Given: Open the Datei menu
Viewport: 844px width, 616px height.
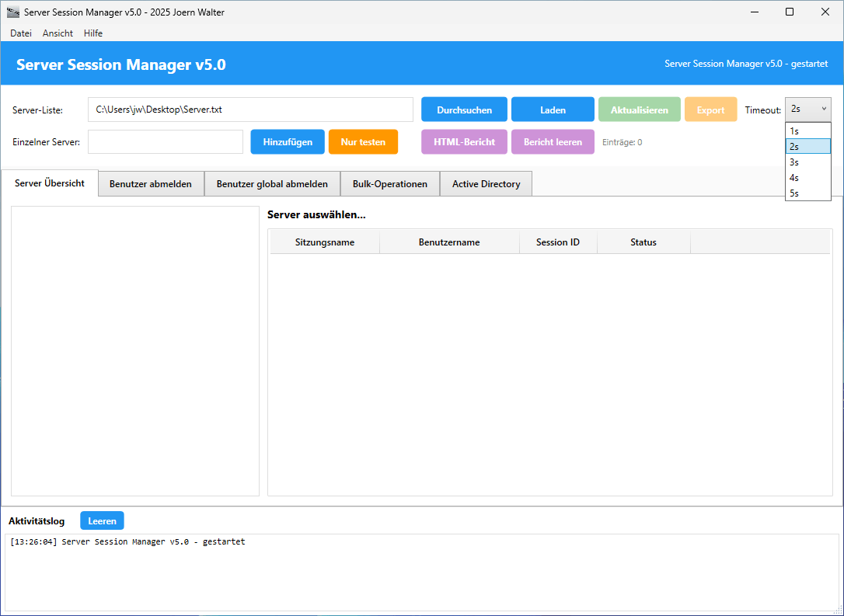Looking at the screenshot, I should [21, 33].
